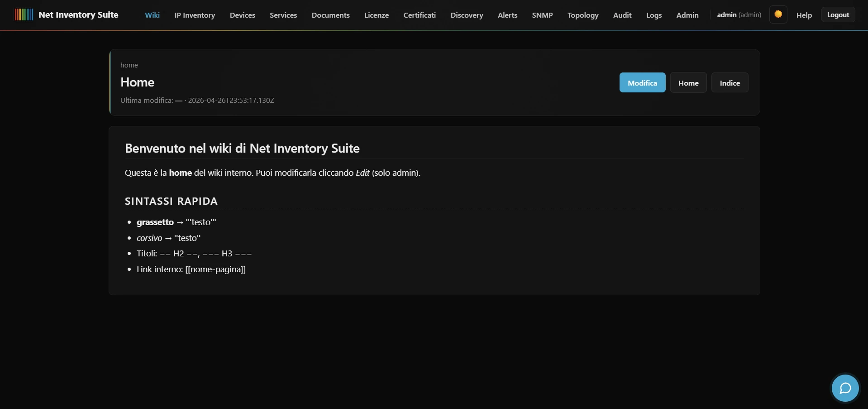This screenshot has width=868, height=409.
Task: Click the Help link
Action: click(804, 15)
